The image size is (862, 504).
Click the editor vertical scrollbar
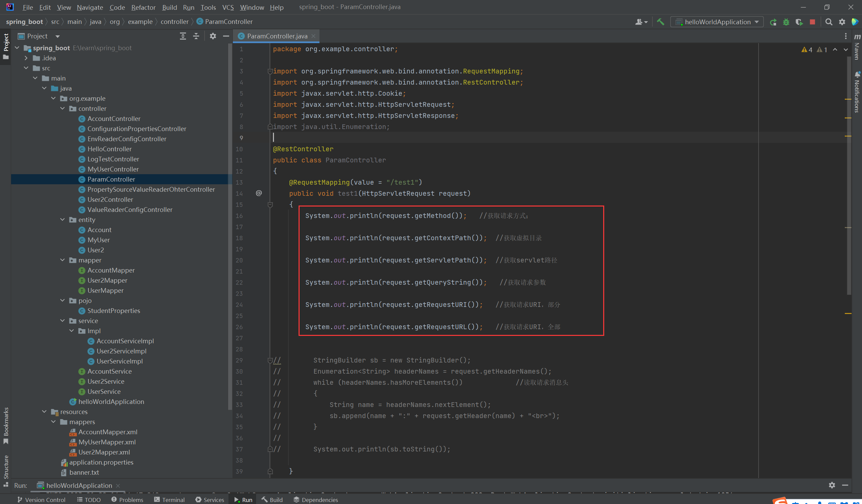[x=849, y=171]
